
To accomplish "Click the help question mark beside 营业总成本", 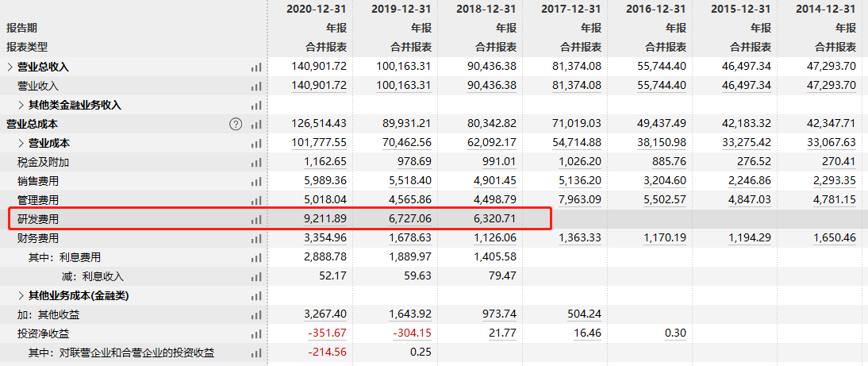I will 236,124.
